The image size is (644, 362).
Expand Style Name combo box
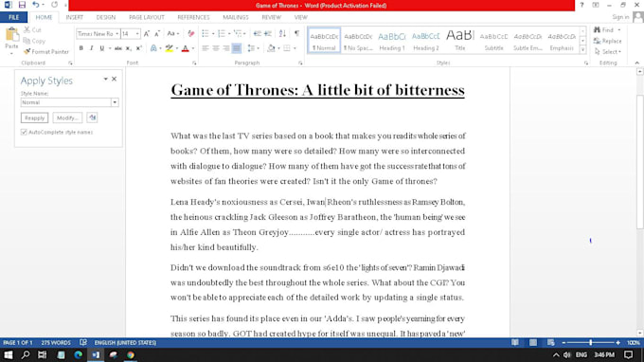(x=115, y=102)
